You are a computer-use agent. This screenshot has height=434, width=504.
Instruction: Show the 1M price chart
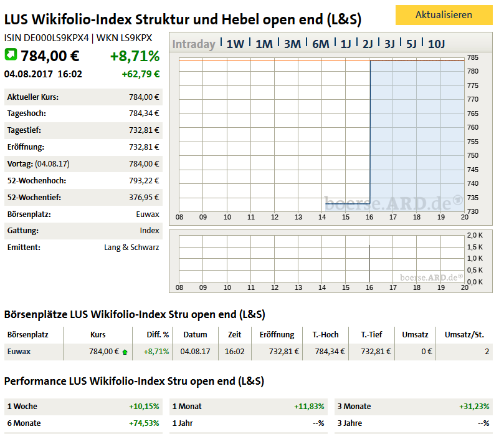[264, 44]
